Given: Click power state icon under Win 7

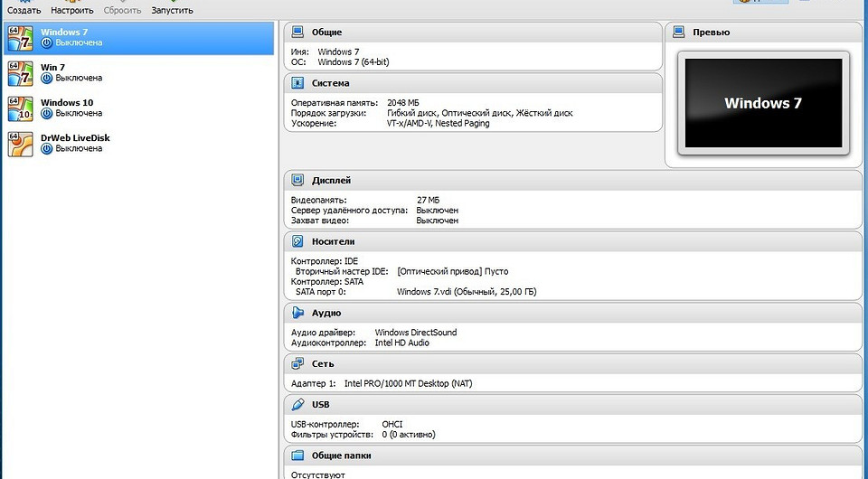Looking at the screenshot, I should pyautogui.click(x=46, y=78).
